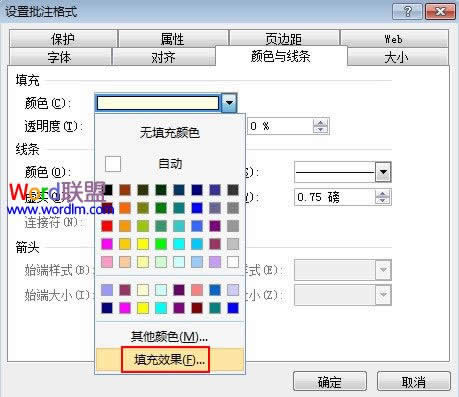This screenshot has height=397, width=459.
Task: Switch to the 字体 tab
Action: [x=60, y=57]
